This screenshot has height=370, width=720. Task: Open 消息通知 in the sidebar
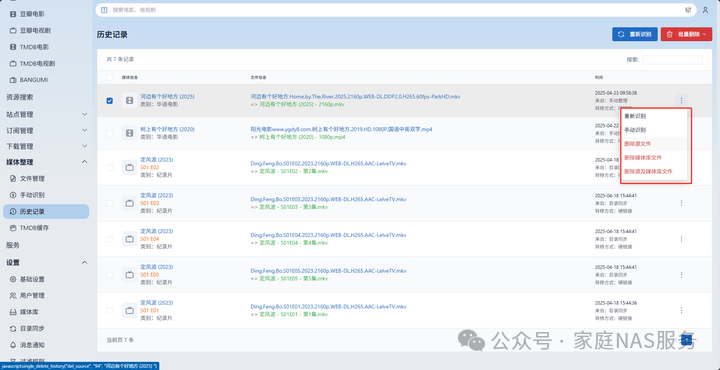point(32,345)
